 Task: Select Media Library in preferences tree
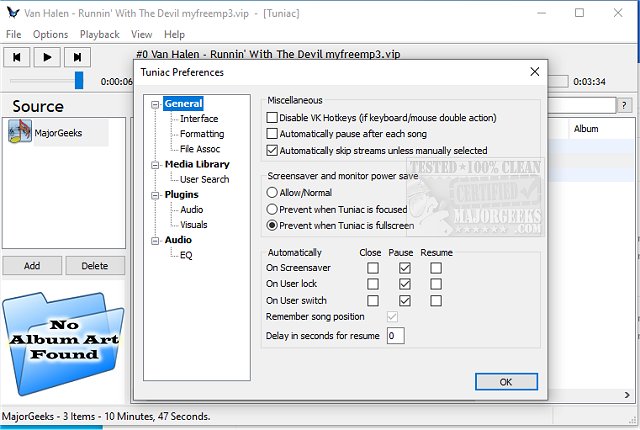tap(197, 164)
